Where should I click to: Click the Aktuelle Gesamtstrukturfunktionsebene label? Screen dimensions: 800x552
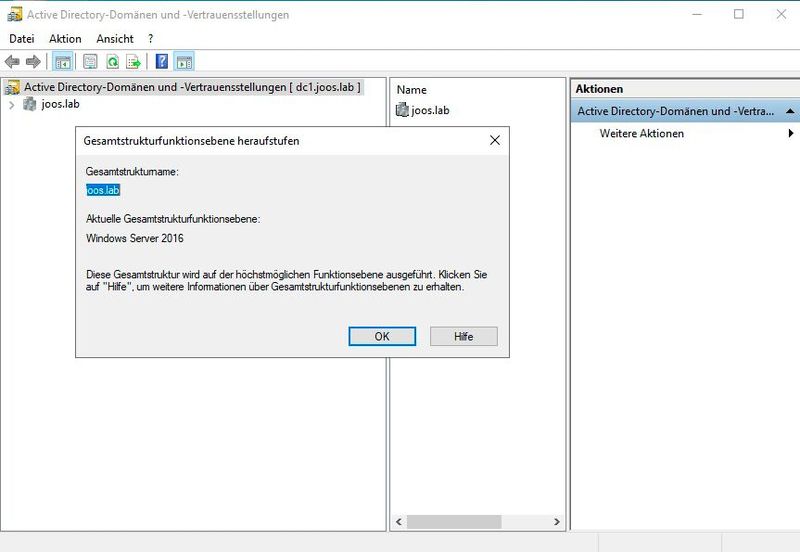pyautogui.click(x=173, y=219)
